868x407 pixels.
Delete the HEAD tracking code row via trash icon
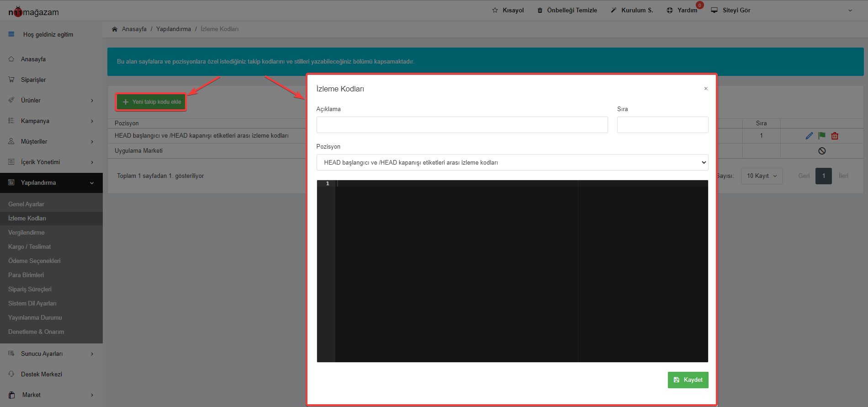click(835, 136)
